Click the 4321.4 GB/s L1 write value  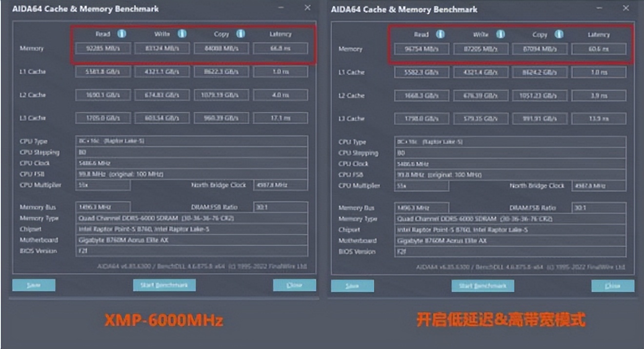pos(481,72)
